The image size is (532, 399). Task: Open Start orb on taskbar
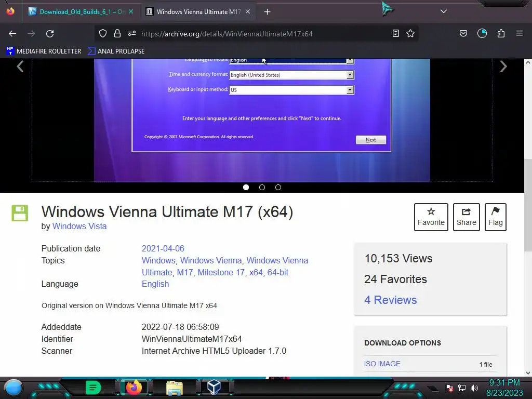pyautogui.click(x=14, y=388)
